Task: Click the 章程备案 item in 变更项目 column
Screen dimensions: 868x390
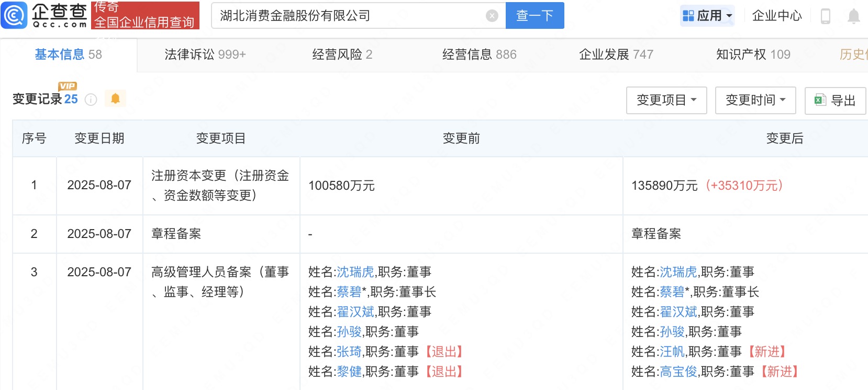Action: tap(176, 234)
